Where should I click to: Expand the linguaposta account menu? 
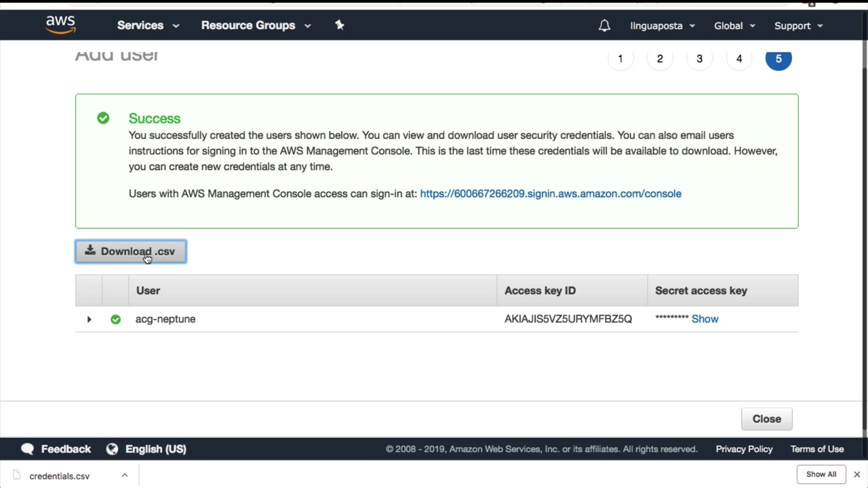pos(663,26)
